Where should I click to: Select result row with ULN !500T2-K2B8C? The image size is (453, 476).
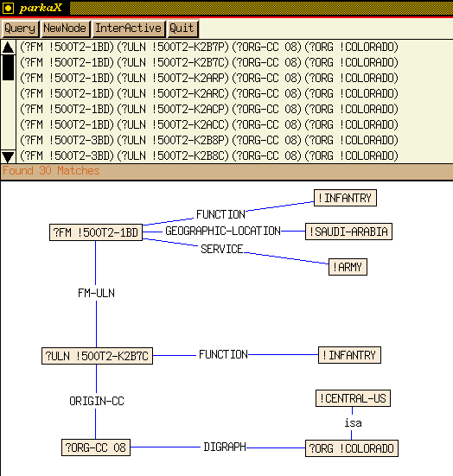209,155
